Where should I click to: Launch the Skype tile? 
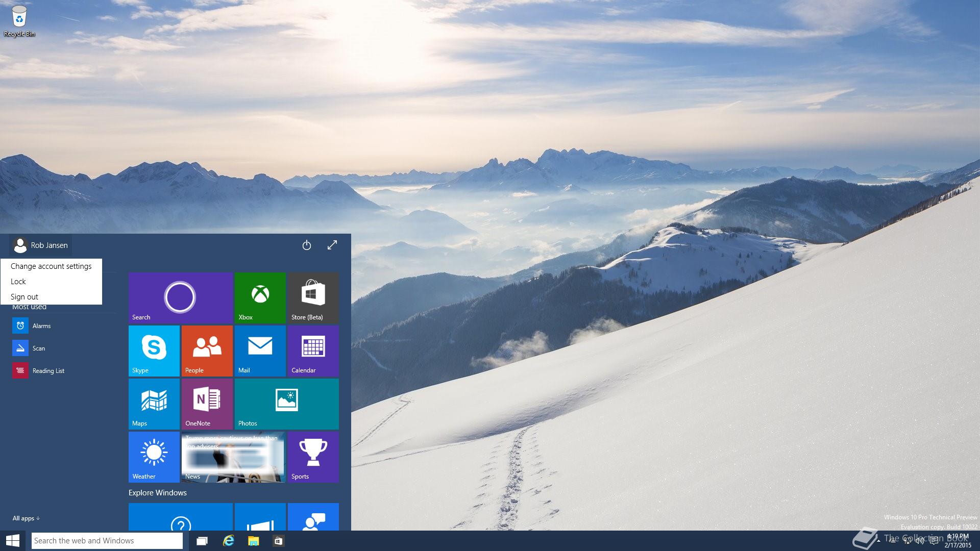coord(154,351)
